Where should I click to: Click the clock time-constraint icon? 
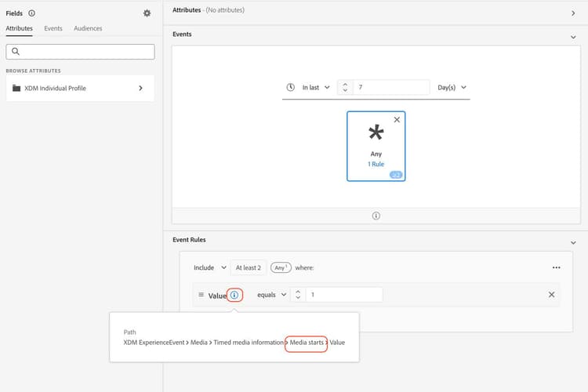pos(291,87)
